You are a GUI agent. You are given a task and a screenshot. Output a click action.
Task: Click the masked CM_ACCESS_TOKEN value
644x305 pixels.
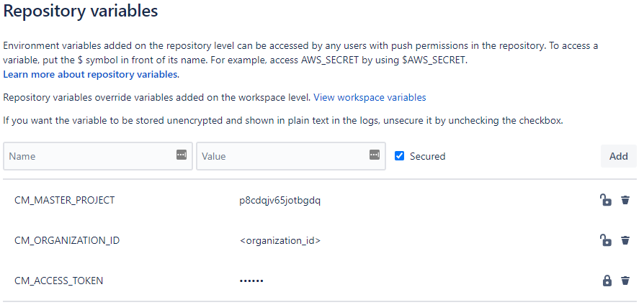coord(251,281)
